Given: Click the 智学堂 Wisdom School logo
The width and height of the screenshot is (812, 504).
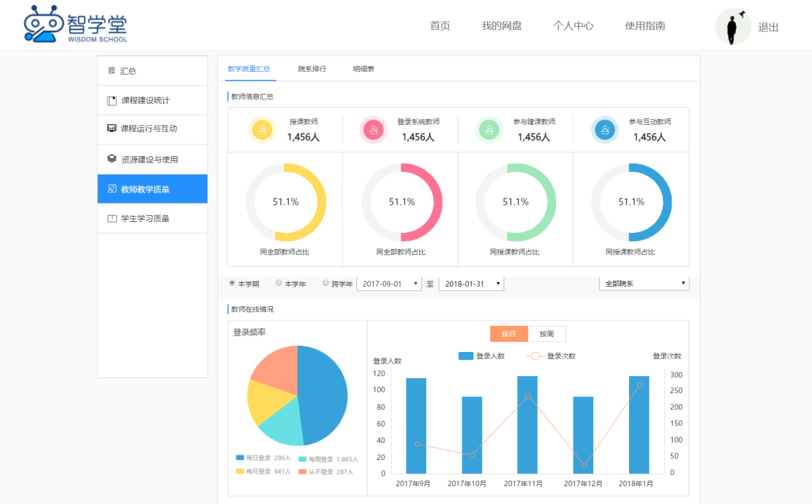Looking at the screenshot, I should coord(75,25).
